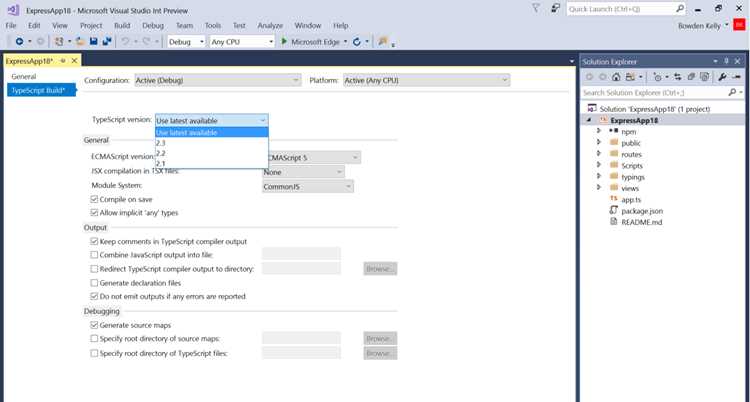Screen dimensions: 750x402
Task: Click the red user avatar icon
Action: (x=739, y=25)
